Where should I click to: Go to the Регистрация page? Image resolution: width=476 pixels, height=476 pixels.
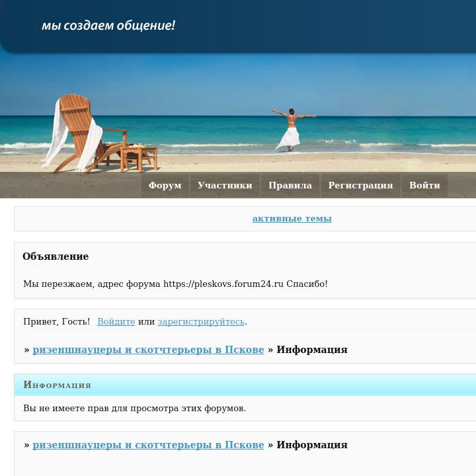[361, 185]
